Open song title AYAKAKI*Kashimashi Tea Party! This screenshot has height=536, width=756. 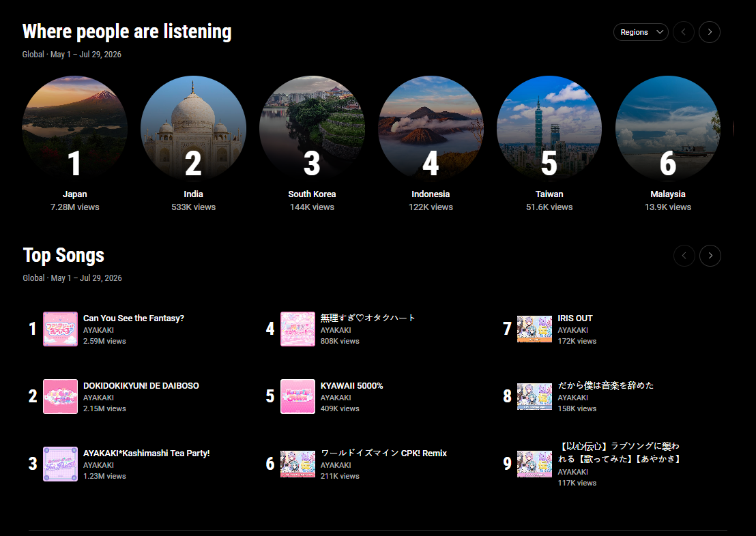(146, 453)
